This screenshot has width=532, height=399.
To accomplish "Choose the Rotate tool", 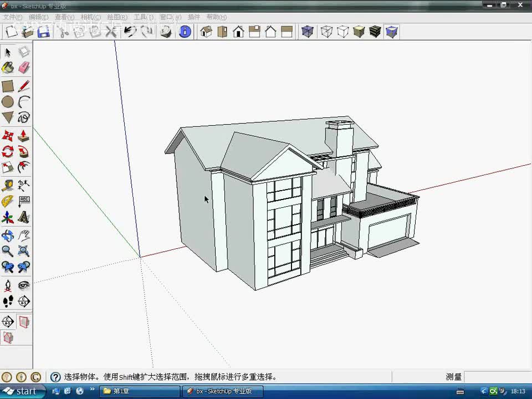I will tap(8, 152).
